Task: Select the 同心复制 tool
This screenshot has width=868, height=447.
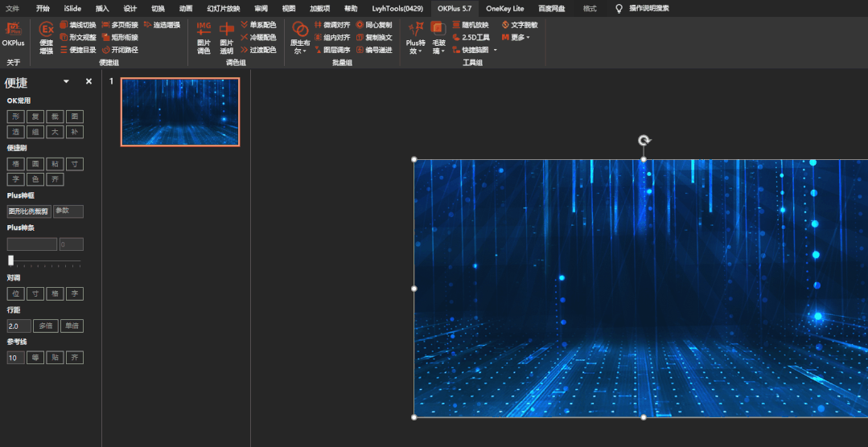Action: (x=373, y=25)
